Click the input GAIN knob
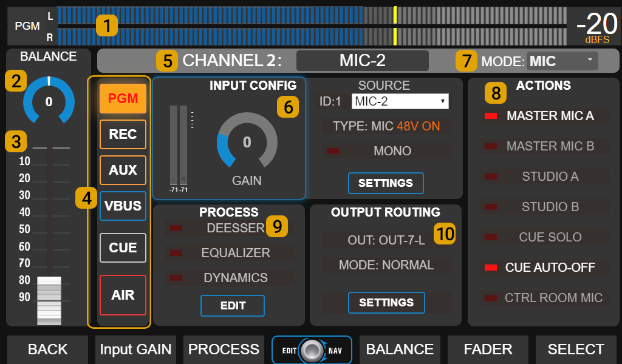Viewport: 622px width, 364px height. click(x=247, y=141)
